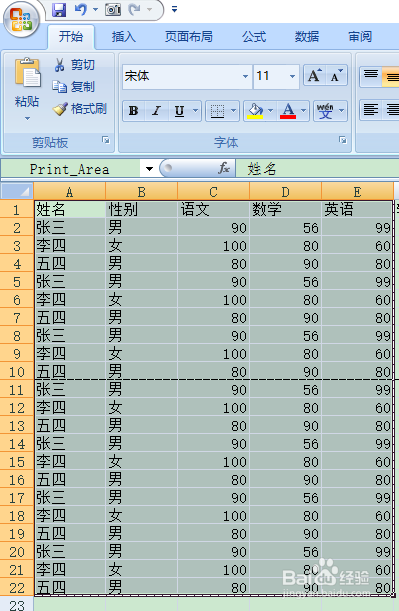The image size is (399, 611).
Task: Apply cell borders button
Action: [217, 111]
